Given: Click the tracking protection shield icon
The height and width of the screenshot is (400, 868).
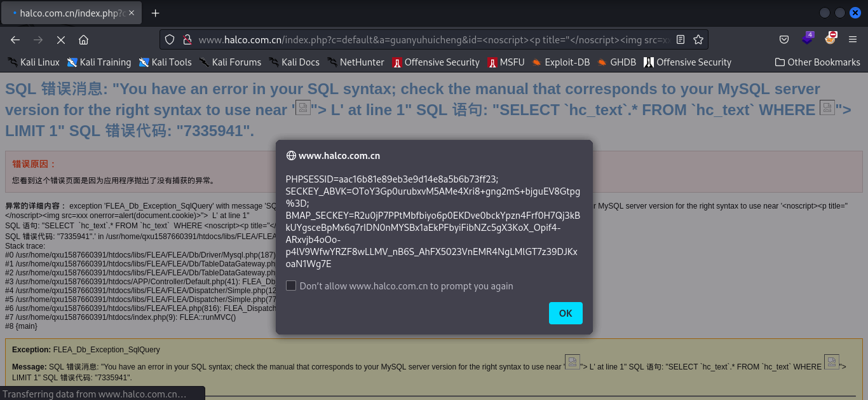Looking at the screenshot, I should tap(170, 39).
